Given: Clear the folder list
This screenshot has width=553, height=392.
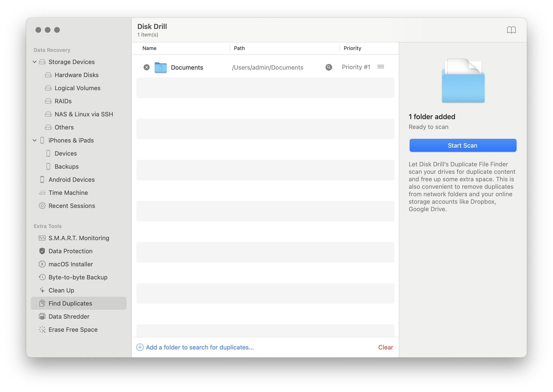Looking at the screenshot, I should [x=385, y=347].
